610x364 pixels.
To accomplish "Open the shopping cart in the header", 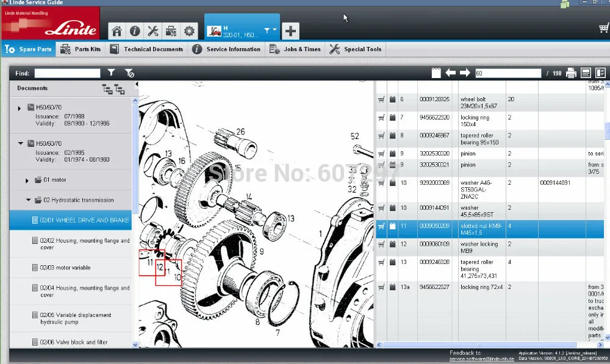I will 604,28.
